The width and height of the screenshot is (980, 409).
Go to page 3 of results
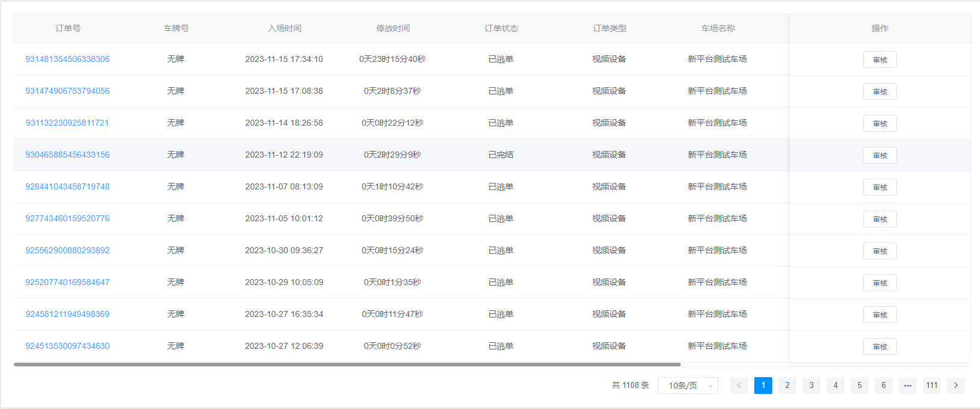pyautogui.click(x=811, y=386)
